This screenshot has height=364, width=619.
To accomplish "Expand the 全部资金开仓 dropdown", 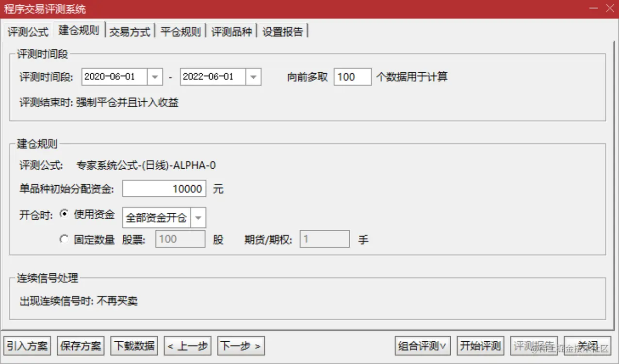I will [x=198, y=218].
